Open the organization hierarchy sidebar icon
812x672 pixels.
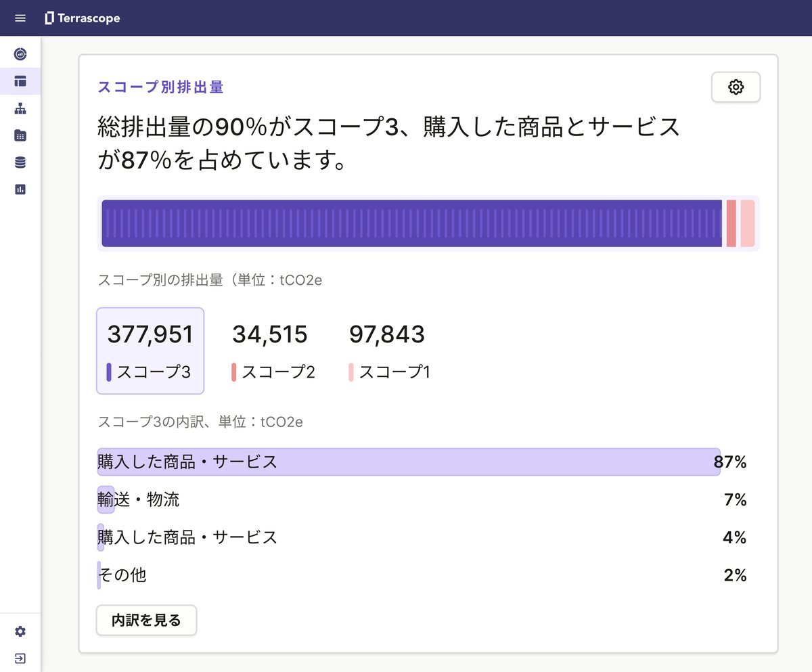tap(20, 108)
